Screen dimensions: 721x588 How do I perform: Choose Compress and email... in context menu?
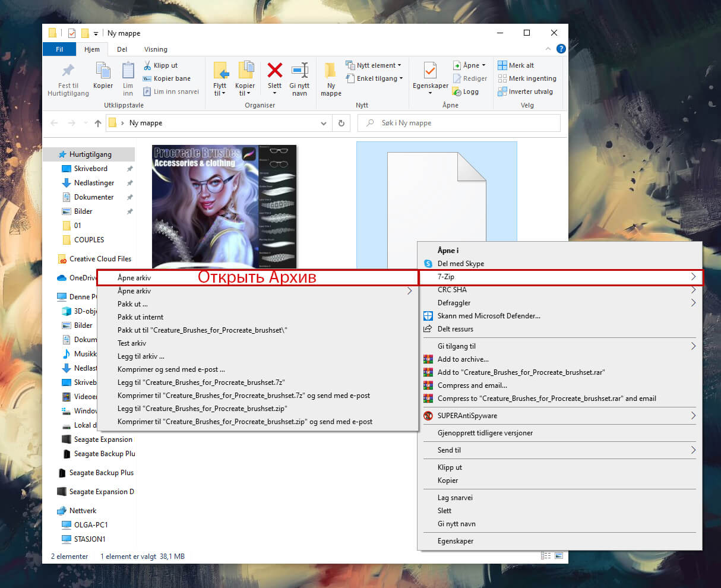click(x=472, y=385)
